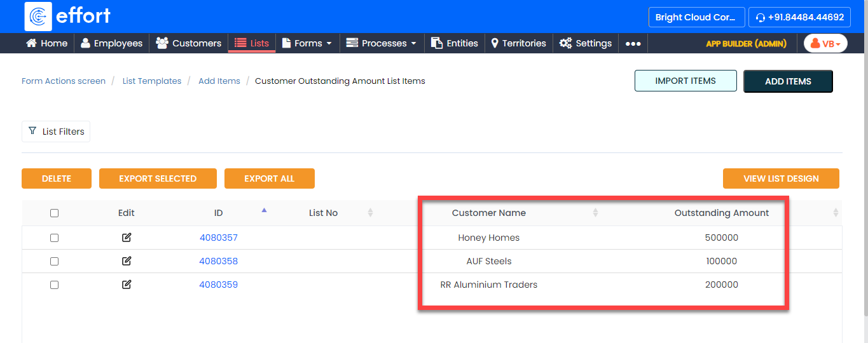Click edit icon for Honey Homes row

pyautogui.click(x=127, y=238)
